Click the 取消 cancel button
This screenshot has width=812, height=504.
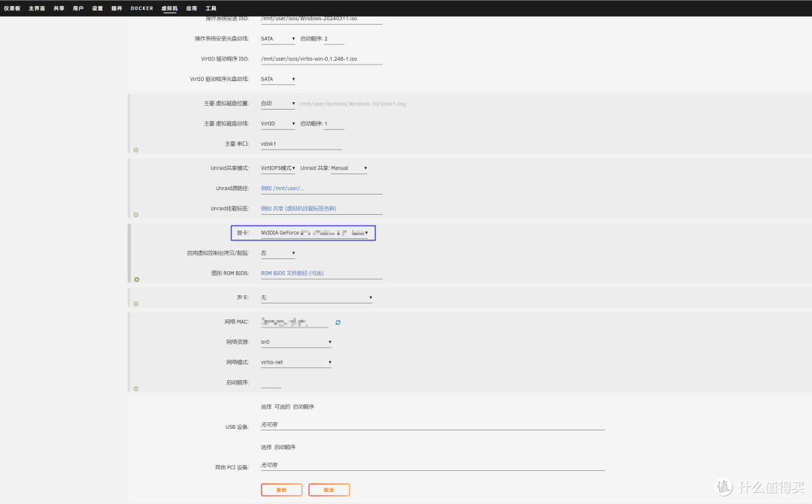pyautogui.click(x=329, y=490)
